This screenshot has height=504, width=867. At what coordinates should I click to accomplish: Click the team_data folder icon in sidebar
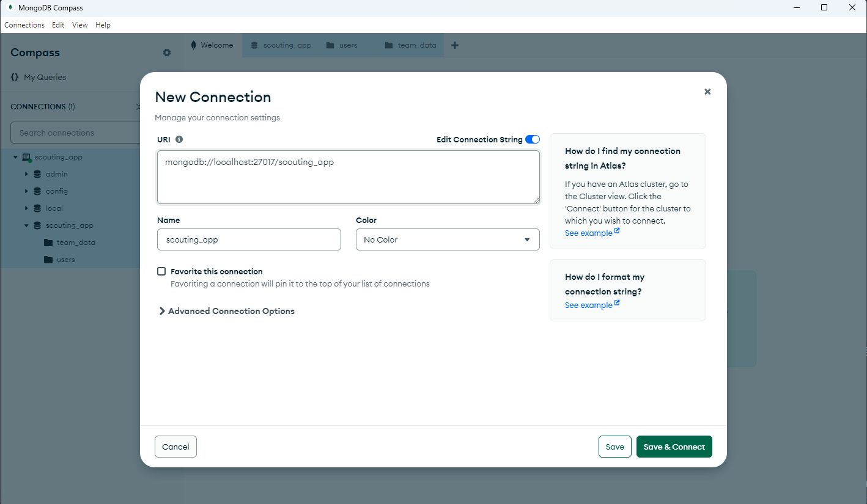[x=48, y=243]
